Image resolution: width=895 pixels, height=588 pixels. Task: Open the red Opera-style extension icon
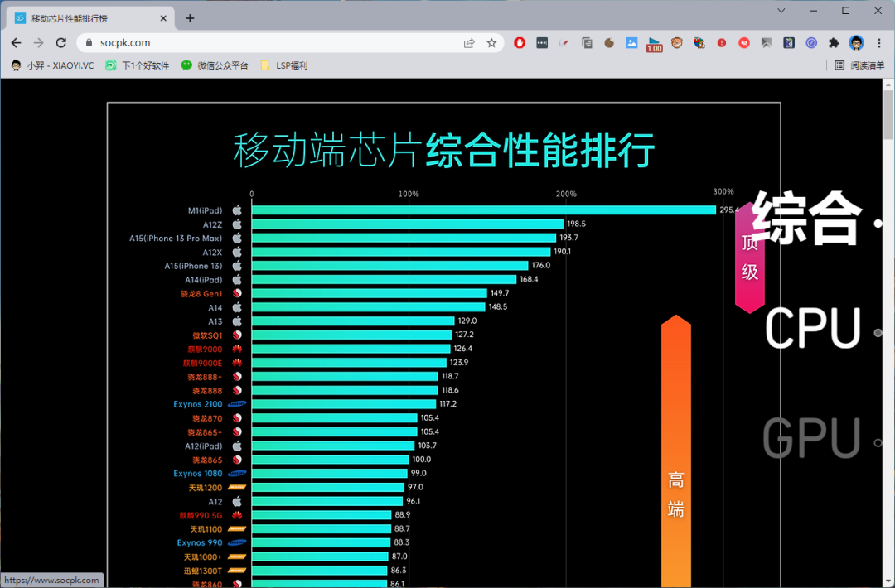520,43
